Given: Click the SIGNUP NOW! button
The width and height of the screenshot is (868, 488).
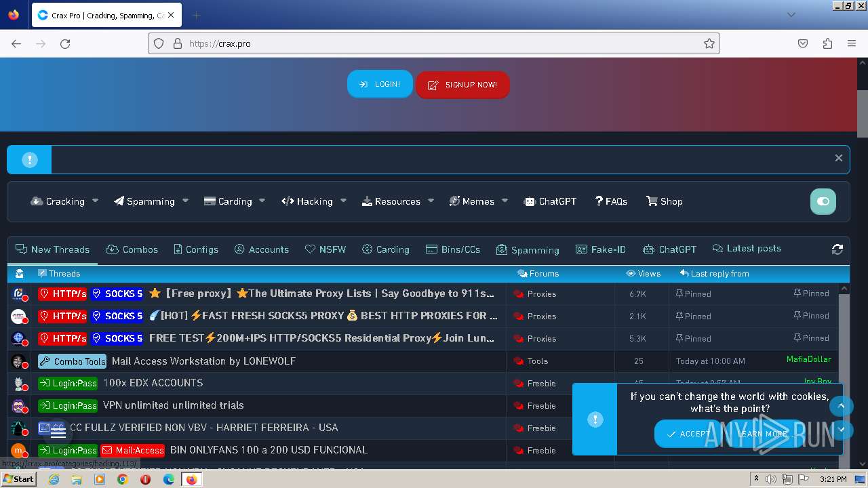Looking at the screenshot, I should (462, 85).
